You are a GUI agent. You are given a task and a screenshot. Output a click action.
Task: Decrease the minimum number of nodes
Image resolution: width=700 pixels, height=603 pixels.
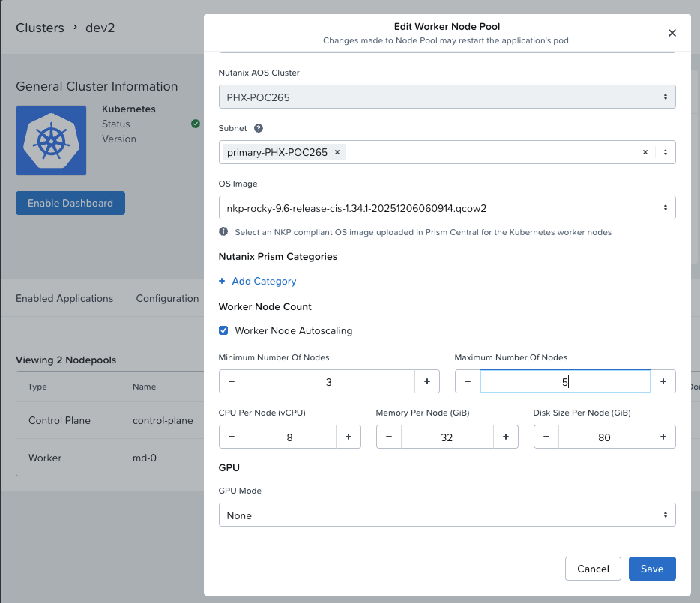pos(231,381)
